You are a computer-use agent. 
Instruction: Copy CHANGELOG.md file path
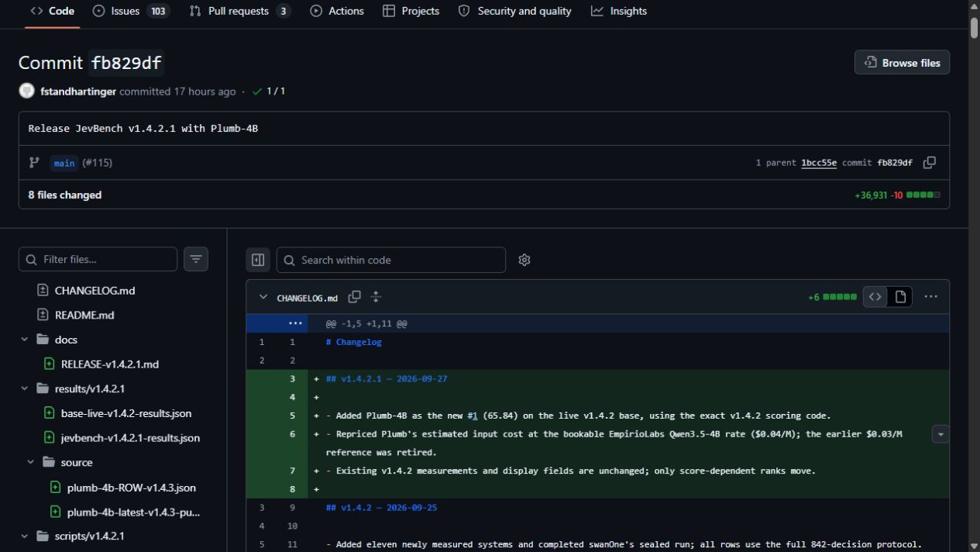tap(355, 297)
